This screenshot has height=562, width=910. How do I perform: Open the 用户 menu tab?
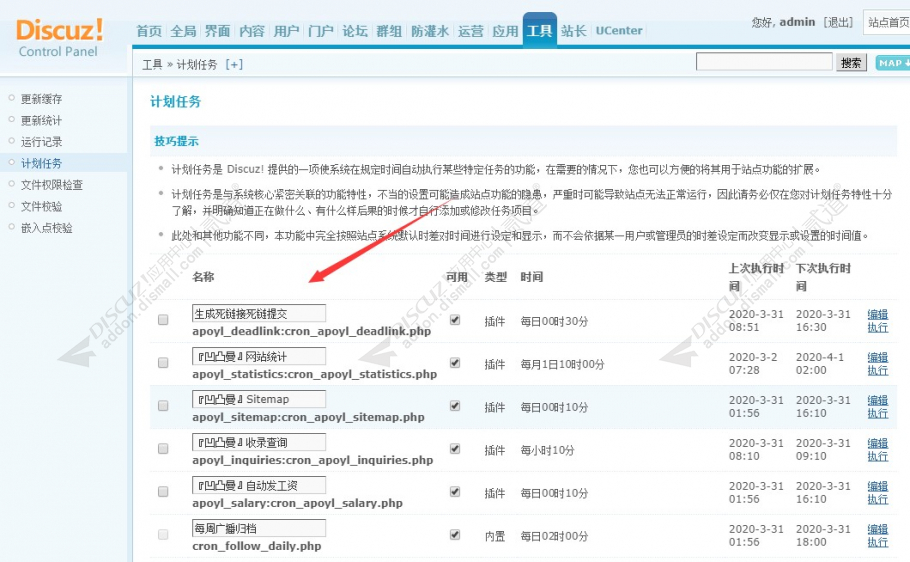point(286,31)
